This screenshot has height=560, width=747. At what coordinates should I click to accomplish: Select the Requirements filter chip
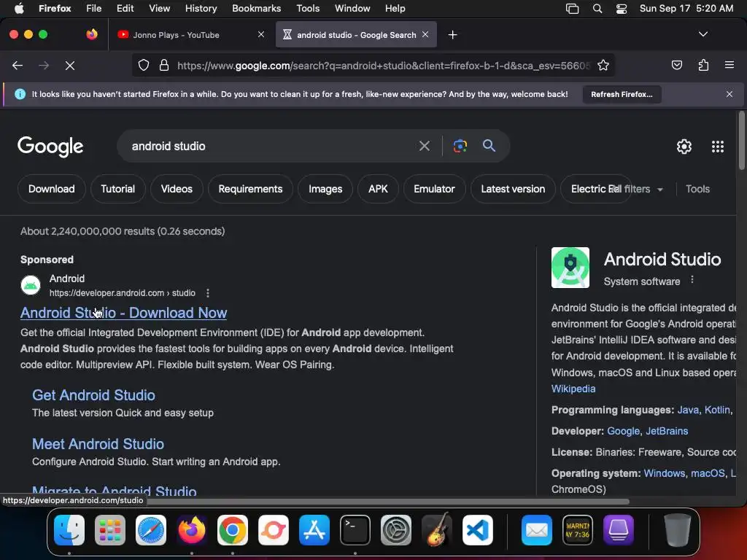[251, 189]
